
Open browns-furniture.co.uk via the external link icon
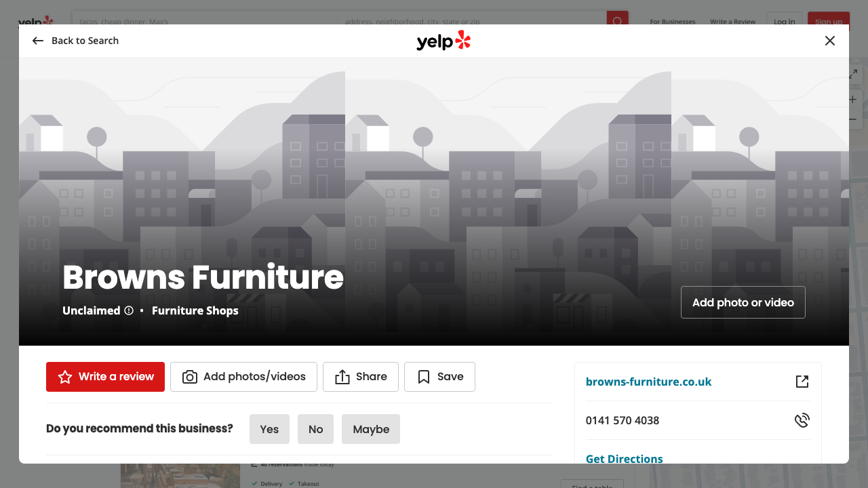802,381
